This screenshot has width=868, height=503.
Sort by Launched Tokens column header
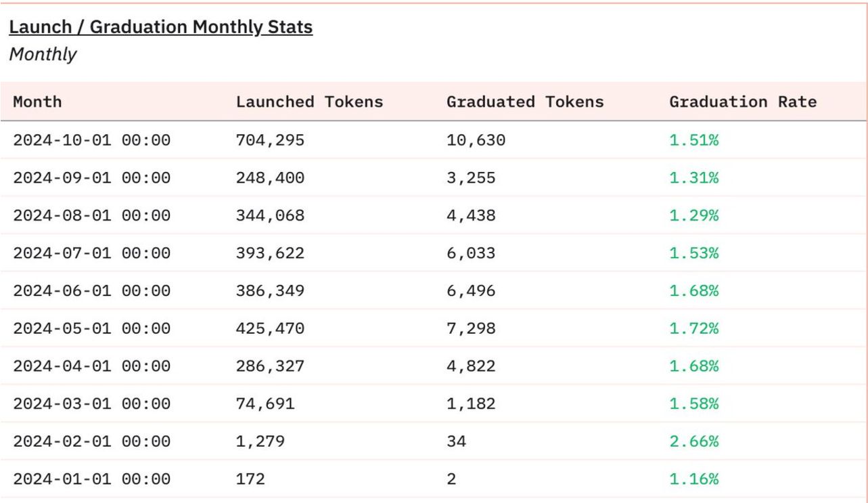pyautogui.click(x=309, y=102)
